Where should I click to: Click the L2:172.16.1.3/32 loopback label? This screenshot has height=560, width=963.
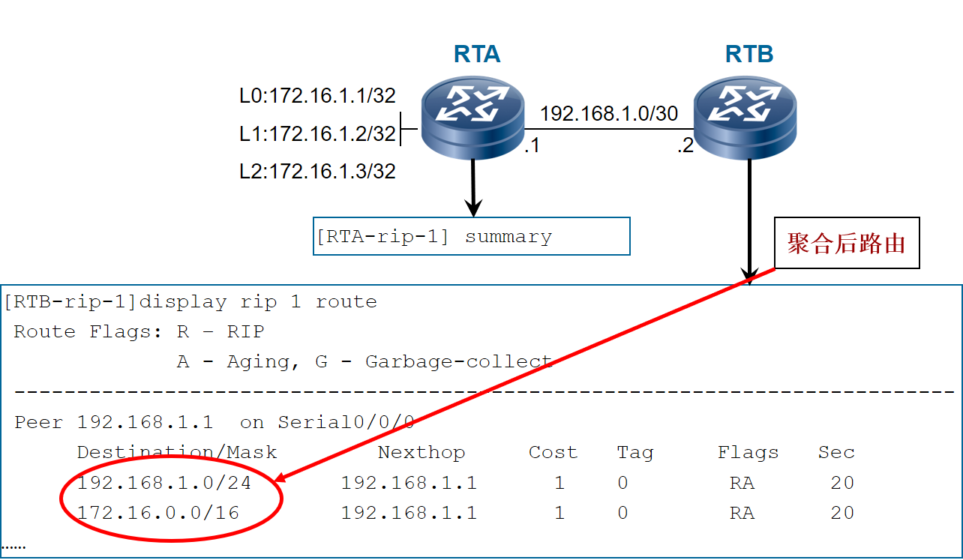tap(317, 172)
